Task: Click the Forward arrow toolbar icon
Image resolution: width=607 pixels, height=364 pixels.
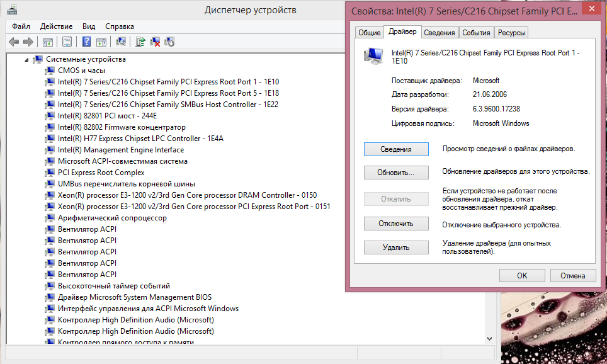Action: point(28,42)
